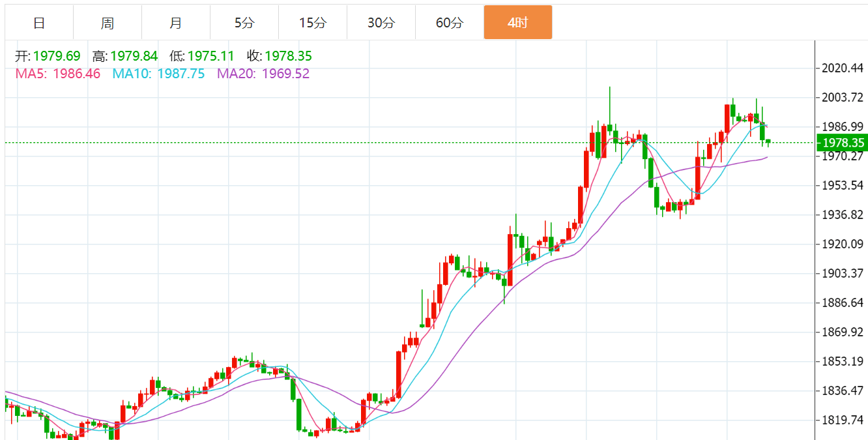Open the 月 (monthly) chart tab
Screen dimensions: 868x440
176,23
